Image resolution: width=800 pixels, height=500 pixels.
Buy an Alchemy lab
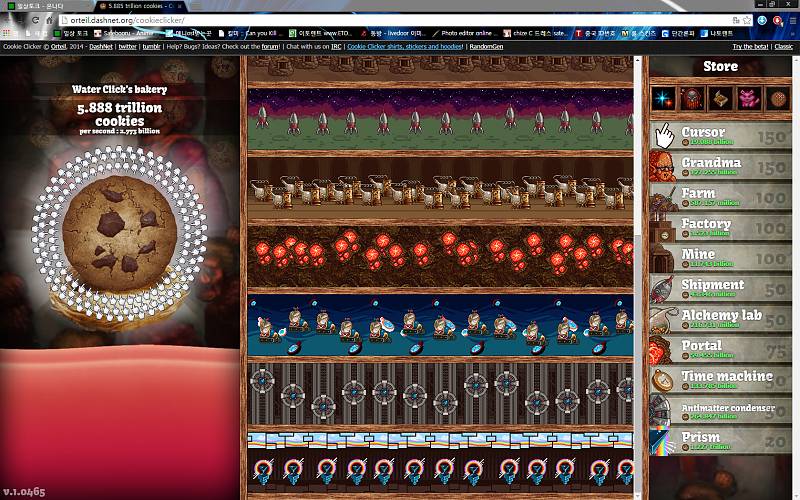(720, 320)
